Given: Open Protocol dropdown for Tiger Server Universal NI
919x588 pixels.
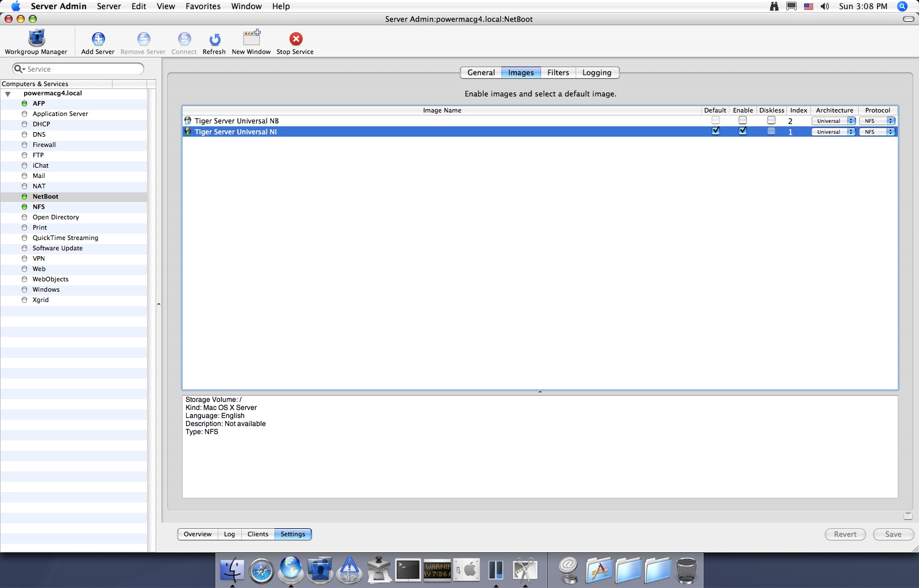Looking at the screenshot, I should pyautogui.click(x=878, y=132).
